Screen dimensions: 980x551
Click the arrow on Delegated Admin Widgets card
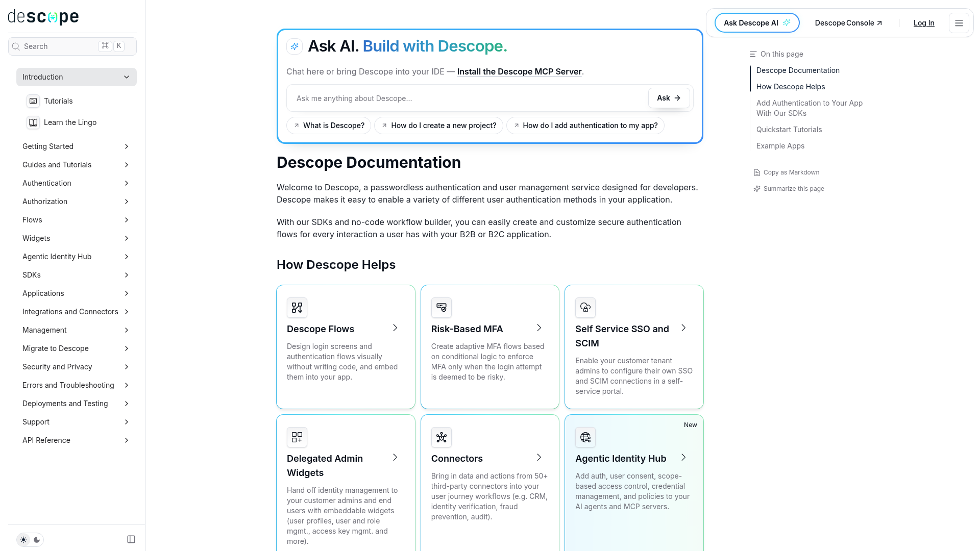395,457
